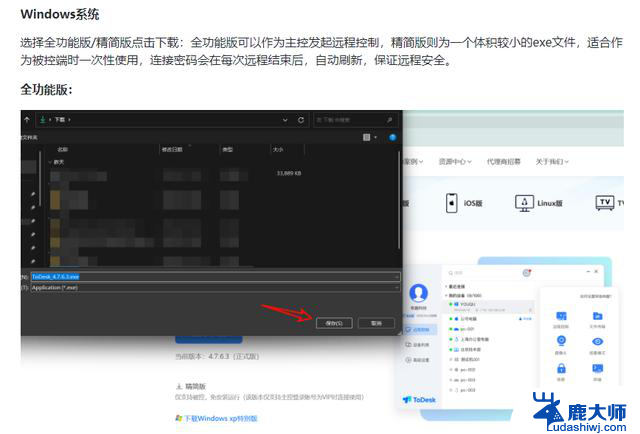
Task: Sort files by the 类型 column header
Action: (x=227, y=149)
